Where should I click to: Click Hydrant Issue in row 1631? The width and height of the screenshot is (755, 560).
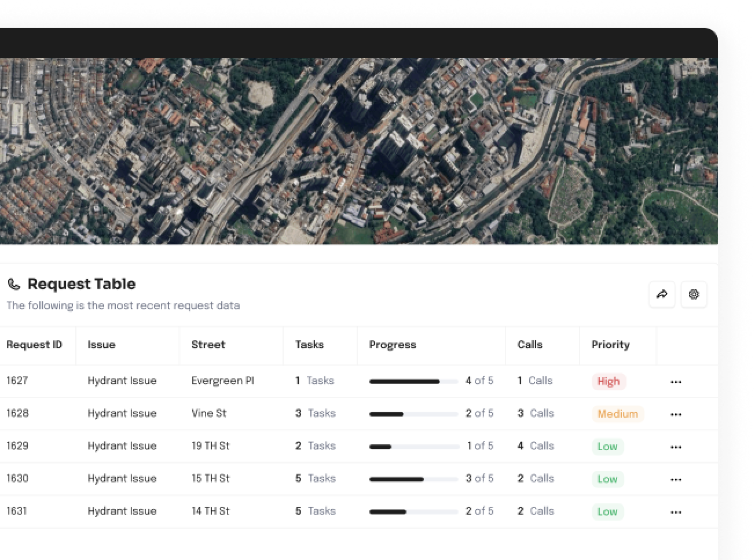point(122,511)
